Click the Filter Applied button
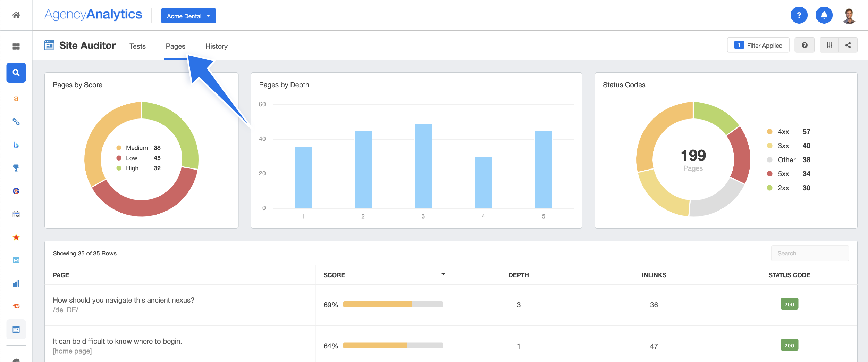The width and height of the screenshot is (868, 362). point(758,45)
